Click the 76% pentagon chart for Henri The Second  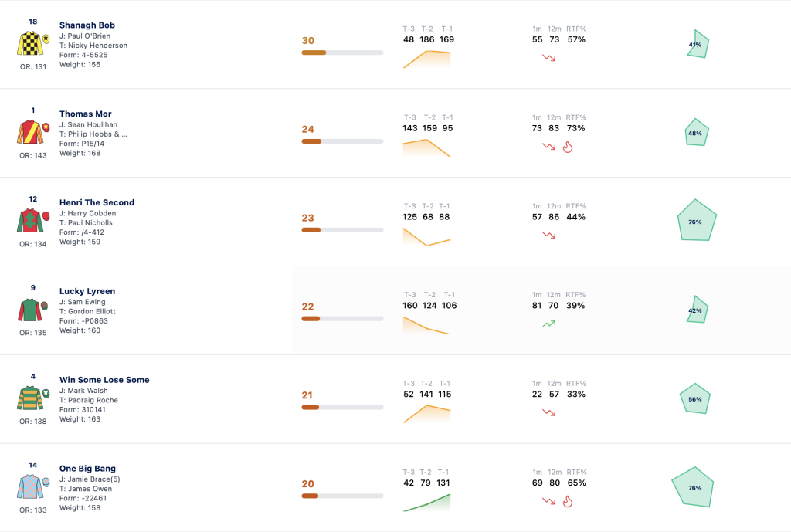697,220
